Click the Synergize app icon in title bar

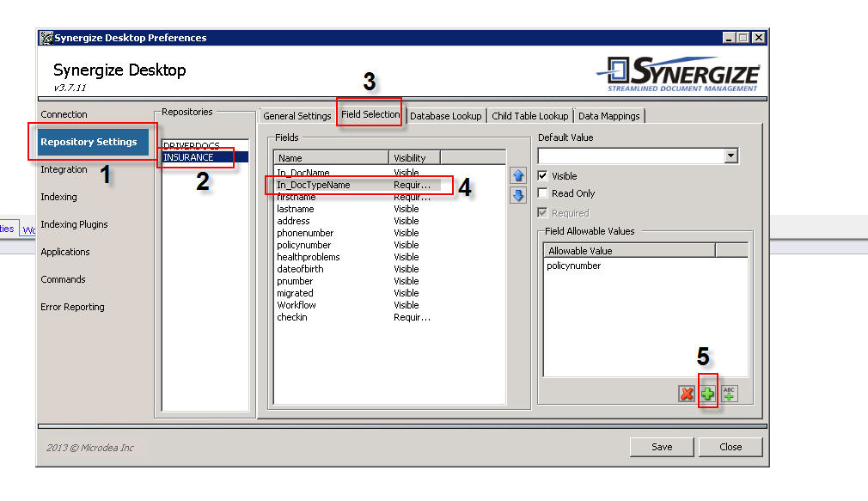coord(46,38)
